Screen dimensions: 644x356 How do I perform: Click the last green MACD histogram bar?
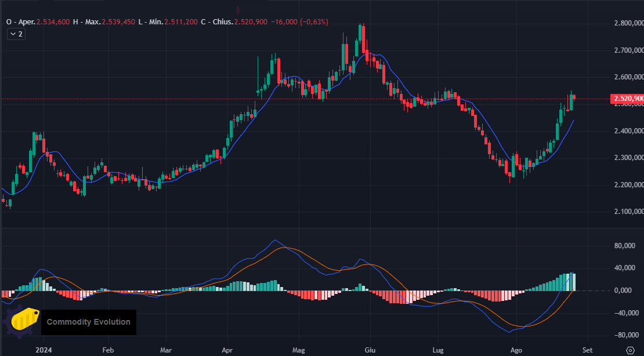click(574, 282)
